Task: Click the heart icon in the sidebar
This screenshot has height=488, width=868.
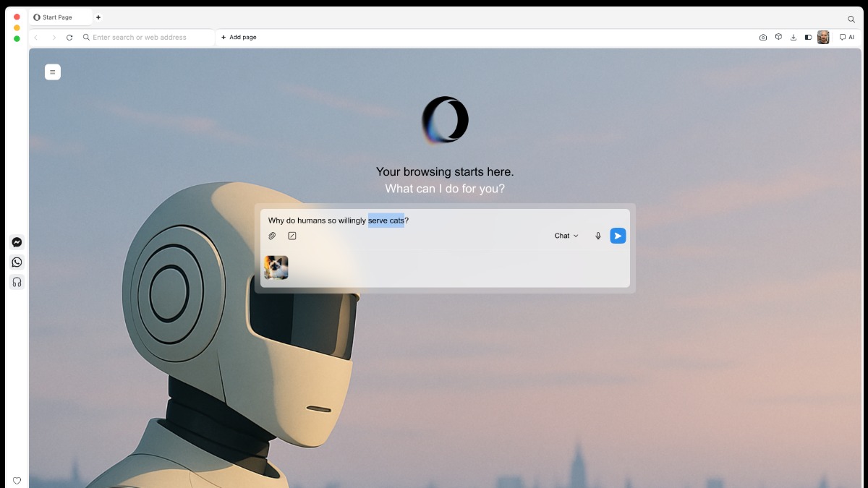Action: coord(17,481)
